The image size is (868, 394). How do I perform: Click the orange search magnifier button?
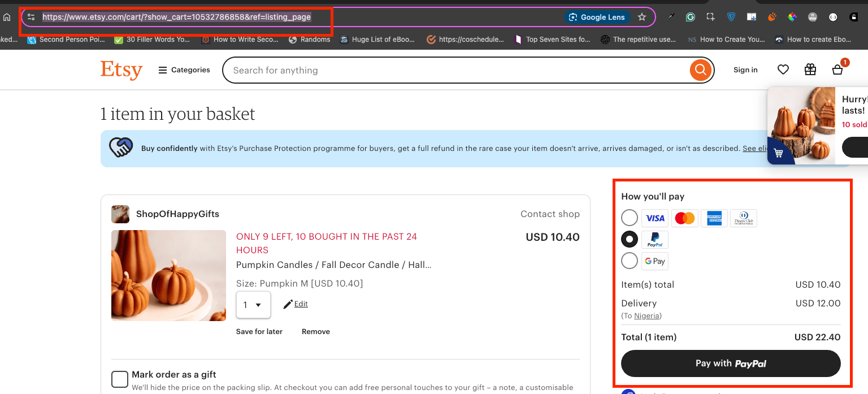pos(700,70)
